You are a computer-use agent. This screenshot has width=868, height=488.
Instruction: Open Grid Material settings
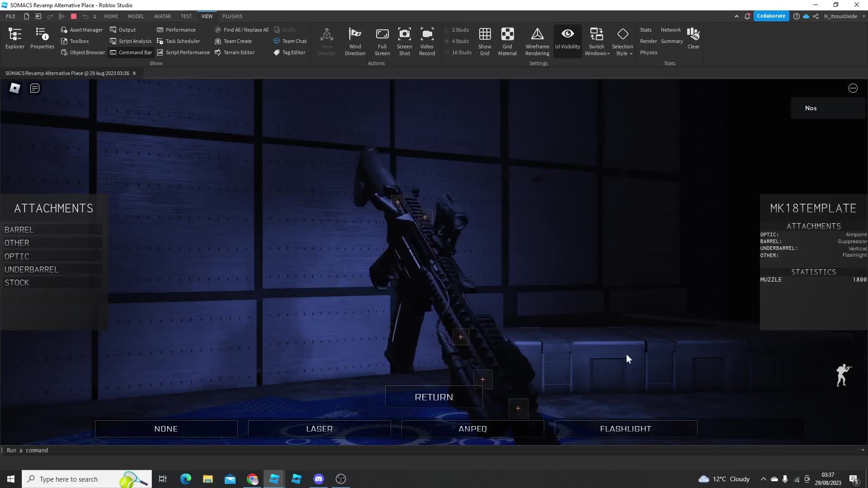507,41
